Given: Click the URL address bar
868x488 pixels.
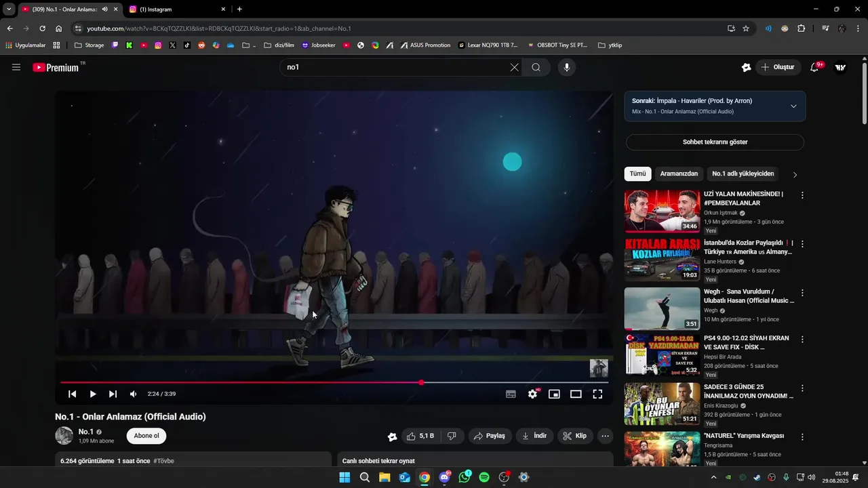Looking at the screenshot, I should click(x=400, y=28).
